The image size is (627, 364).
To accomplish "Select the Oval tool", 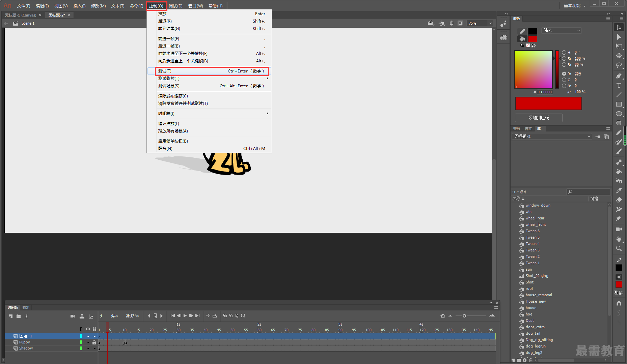I will [x=619, y=114].
